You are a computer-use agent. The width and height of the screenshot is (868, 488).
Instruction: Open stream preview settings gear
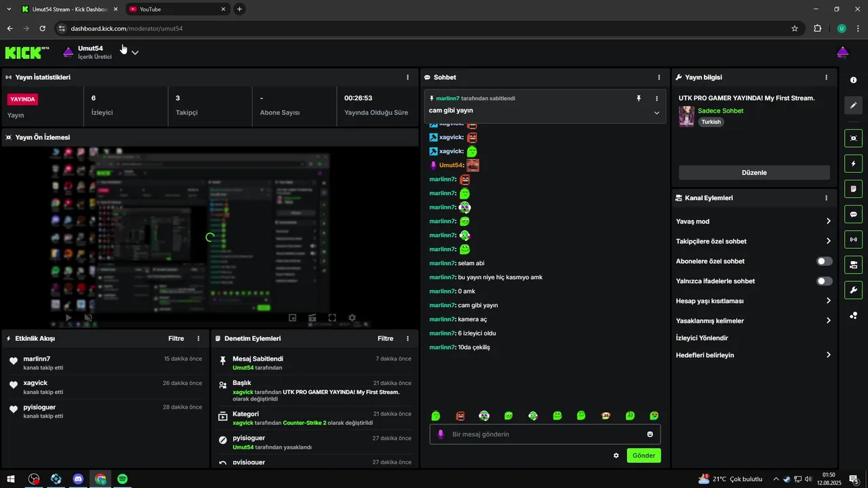(x=352, y=317)
